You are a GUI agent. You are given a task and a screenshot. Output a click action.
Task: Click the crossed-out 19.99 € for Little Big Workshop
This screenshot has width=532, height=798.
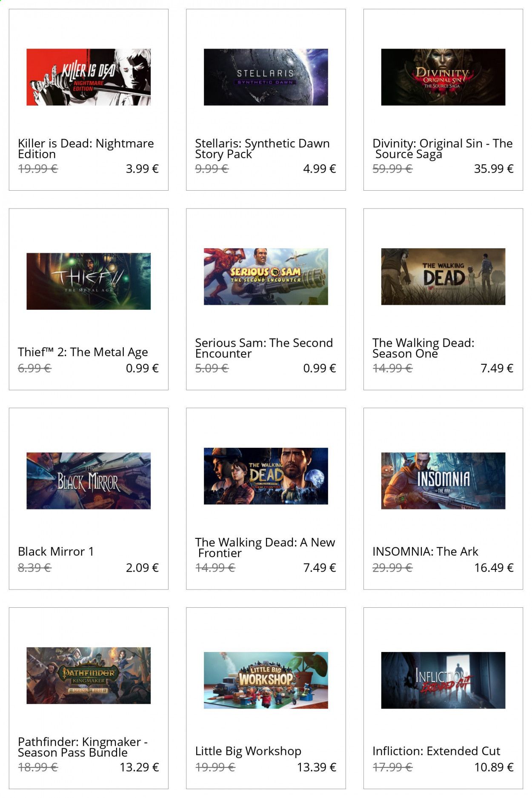pos(215,767)
